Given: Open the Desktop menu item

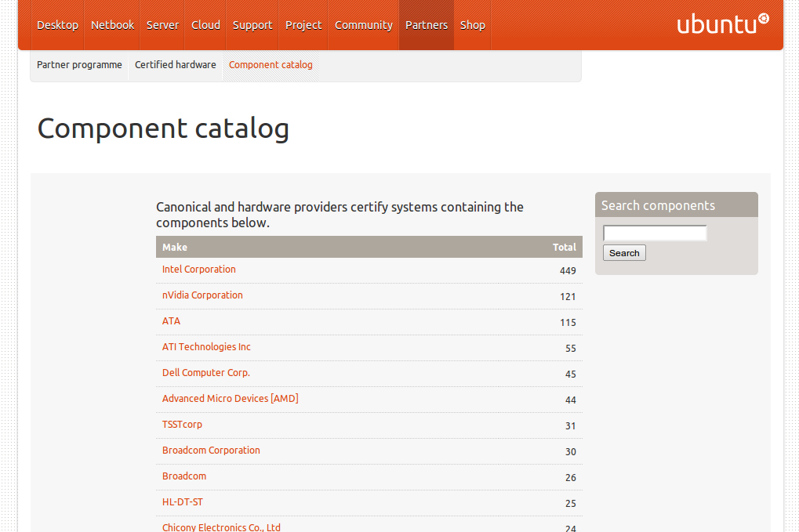Looking at the screenshot, I should click(57, 25).
